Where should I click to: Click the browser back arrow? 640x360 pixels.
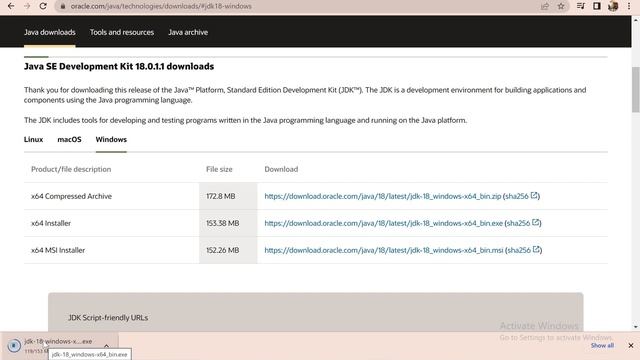point(11,6)
